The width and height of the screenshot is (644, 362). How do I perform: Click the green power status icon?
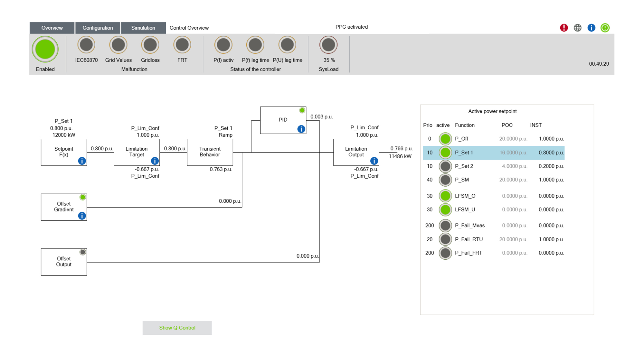(605, 28)
